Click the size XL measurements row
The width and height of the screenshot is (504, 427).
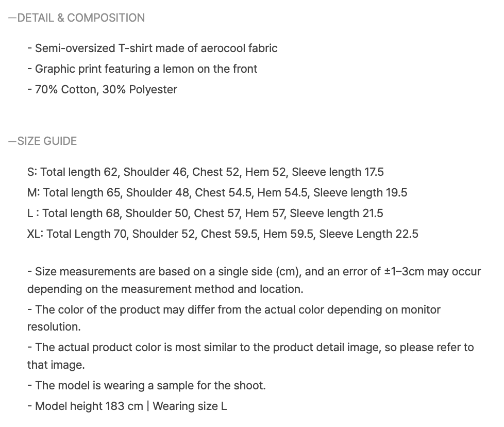click(223, 234)
